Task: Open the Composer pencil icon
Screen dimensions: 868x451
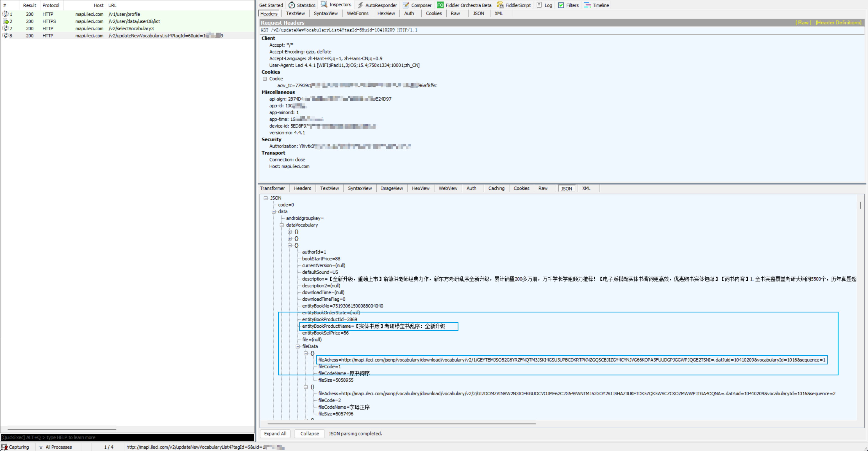Action: tap(406, 5)
